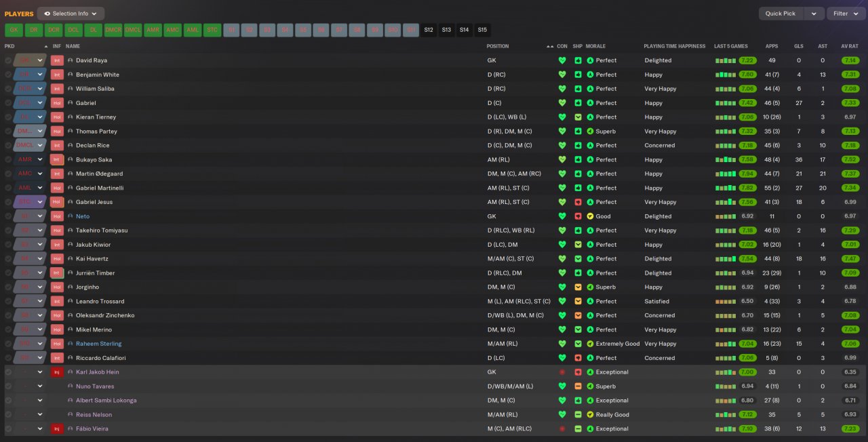Viewport: 868px width, 442px height.
Task: Click Neto's yellow morale icon
Action: click(590, 216)
